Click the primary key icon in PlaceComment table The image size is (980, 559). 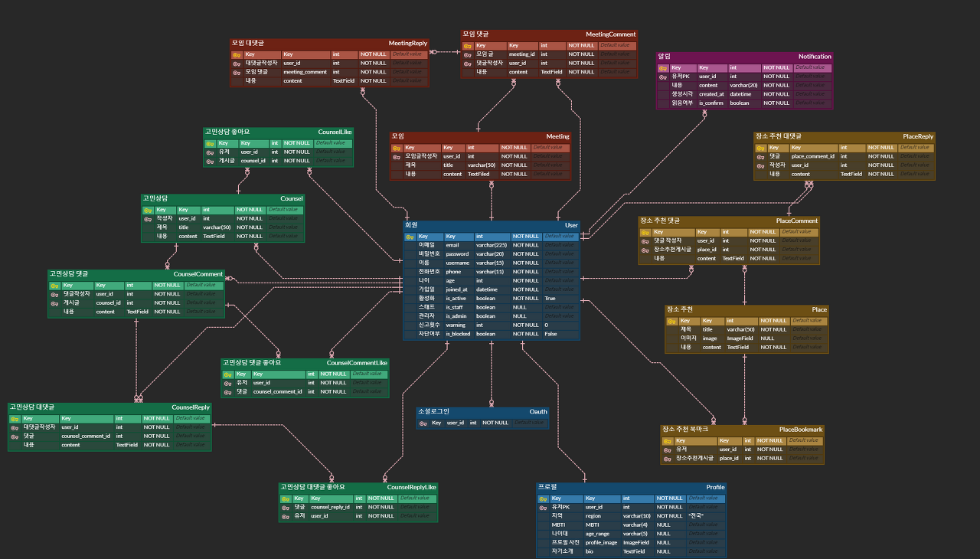[645, 231]
